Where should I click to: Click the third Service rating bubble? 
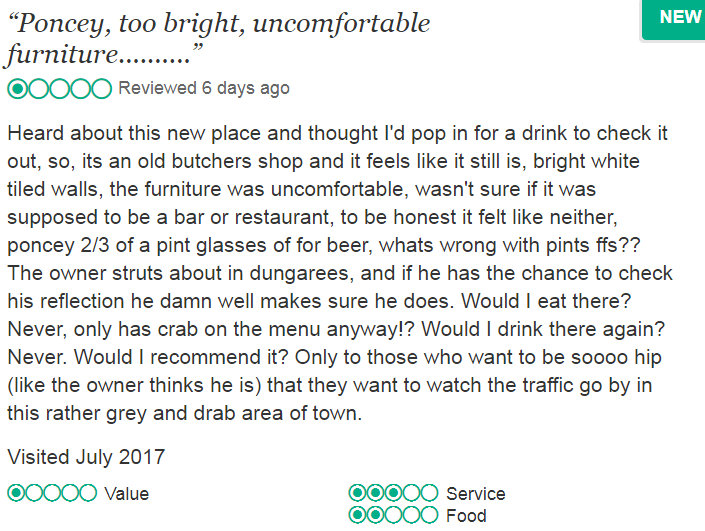(393, 493)
